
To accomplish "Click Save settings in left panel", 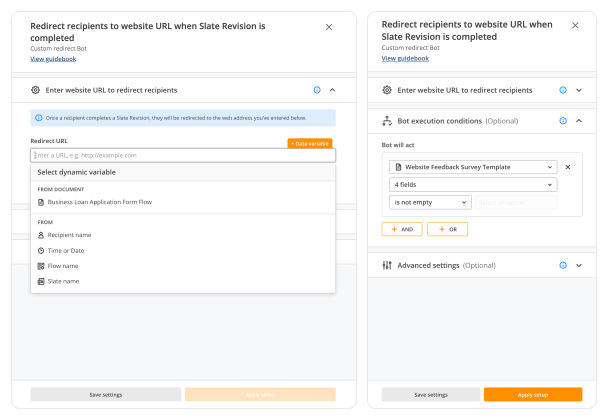I will coord(105,395).
